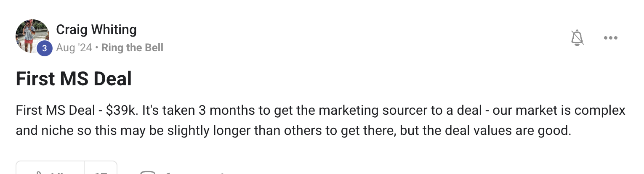The height and width of the screenshot is (174, 644).
Task: Click the thumbs-up Like button
Action: click(x=51, y=170)
